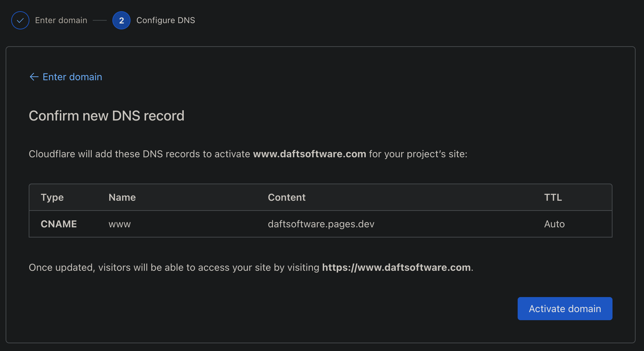
Task: Go back via the Enter domain link
Action: tap(72, 77)
